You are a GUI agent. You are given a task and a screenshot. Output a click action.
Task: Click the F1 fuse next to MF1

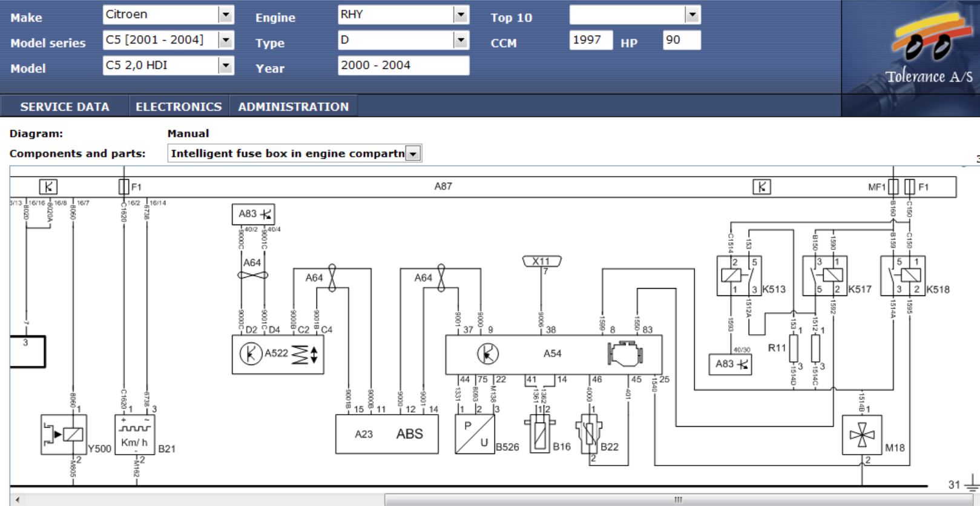pyautogui.click(x=910, y=187)
